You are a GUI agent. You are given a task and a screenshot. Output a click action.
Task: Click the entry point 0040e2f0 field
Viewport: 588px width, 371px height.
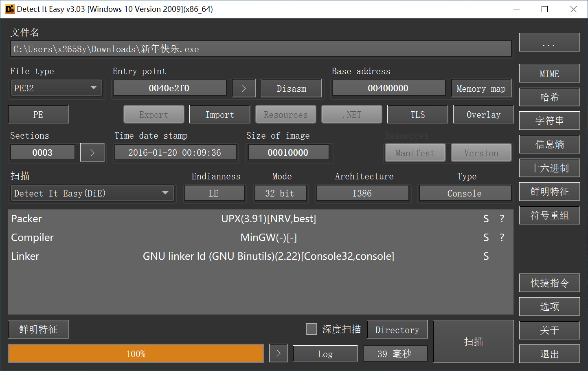169,88
